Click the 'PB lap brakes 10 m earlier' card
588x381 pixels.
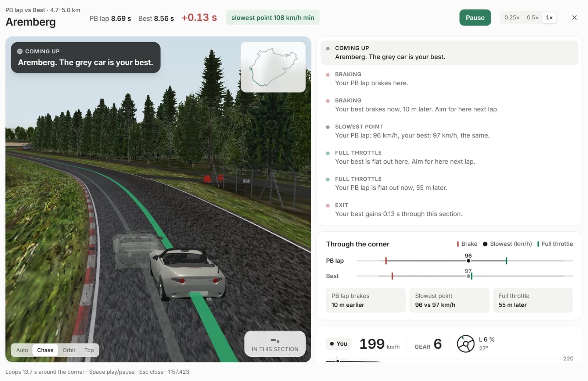(366, 300)
